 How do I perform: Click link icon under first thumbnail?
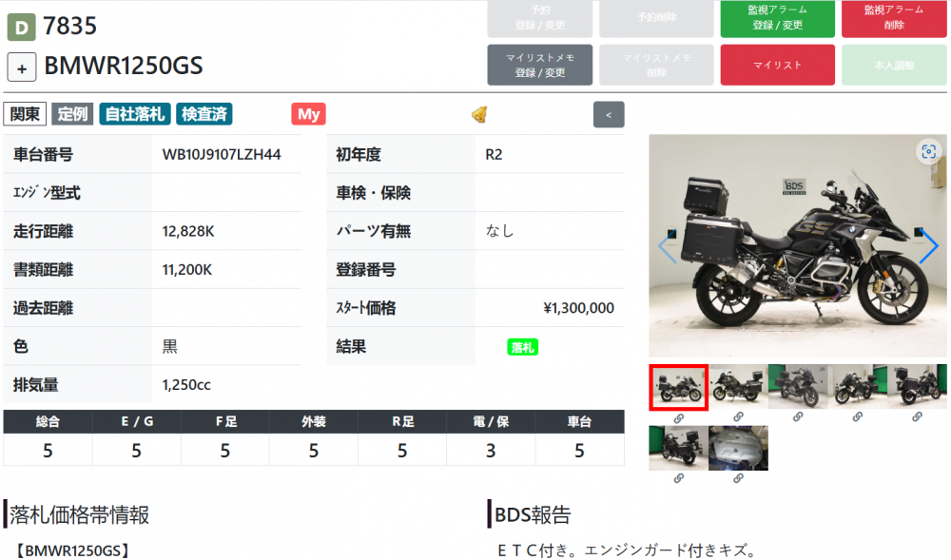point(678,417)
